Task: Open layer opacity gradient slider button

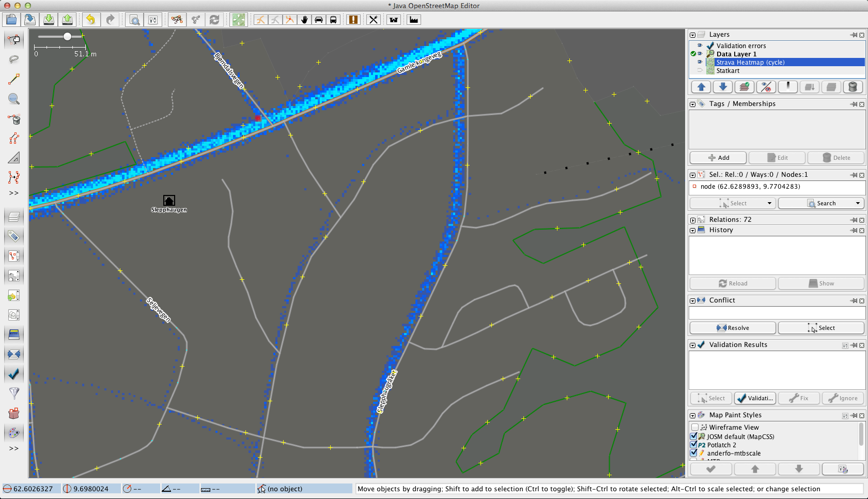Action: pos(788,87)
